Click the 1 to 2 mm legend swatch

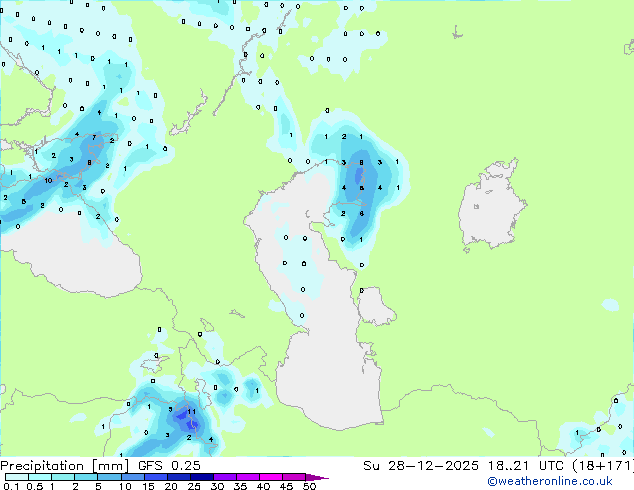(63, 477)
